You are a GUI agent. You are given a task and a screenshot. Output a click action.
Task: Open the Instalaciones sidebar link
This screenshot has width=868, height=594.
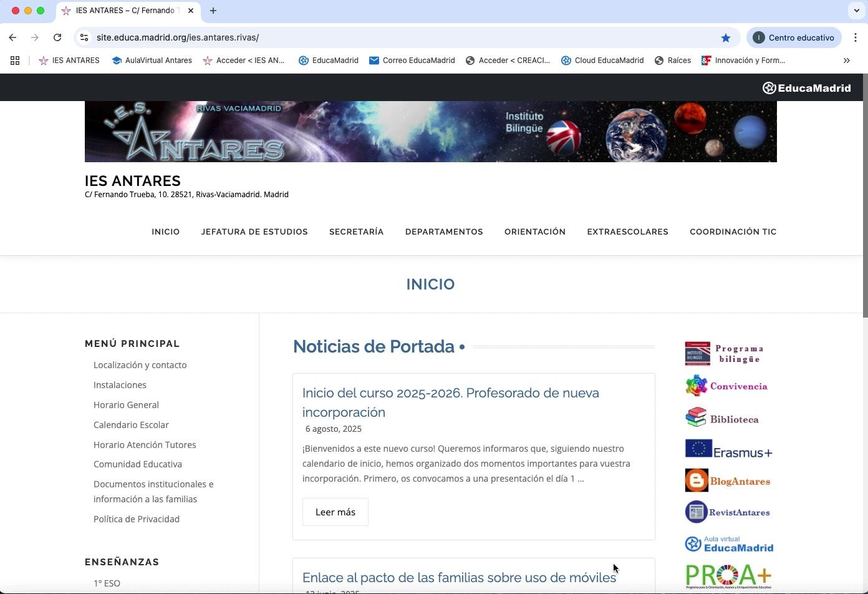120,385
